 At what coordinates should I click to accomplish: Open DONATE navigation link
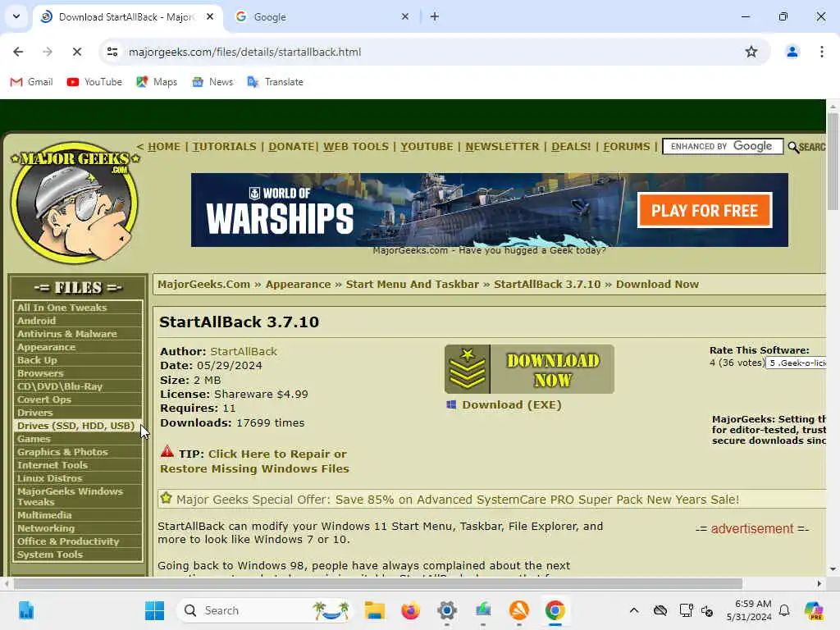pyautogui.click(x=292, y=147)
